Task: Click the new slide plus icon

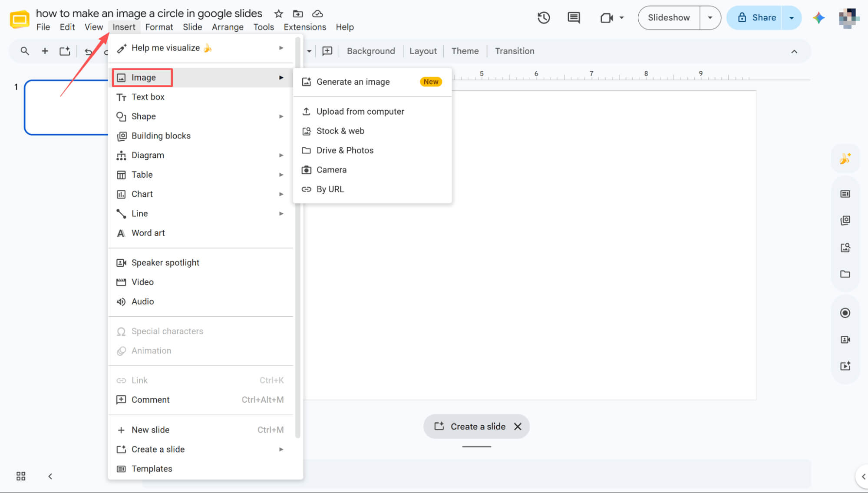Action: [x=45, y=51]
